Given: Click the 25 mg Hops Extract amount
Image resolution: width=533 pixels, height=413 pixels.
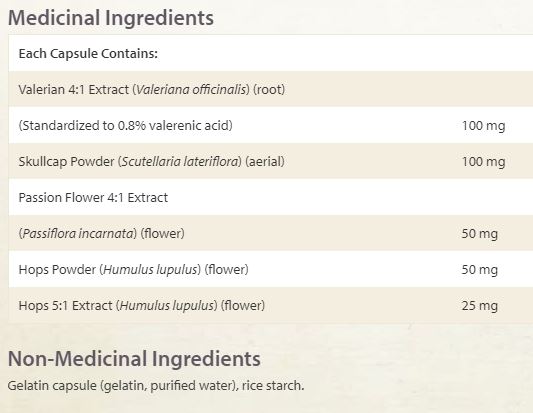Looking at the screenshot, I should pyautogui.click(x=480, y=306).
